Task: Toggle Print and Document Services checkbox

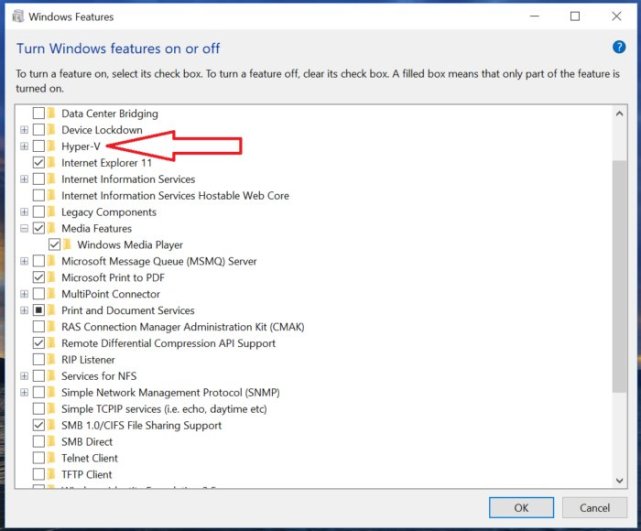Action: point(38,310)
